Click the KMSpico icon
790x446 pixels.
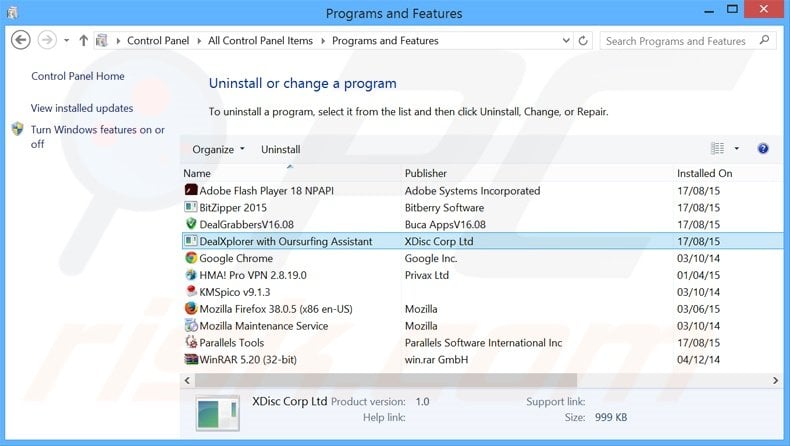pyautogui.click(x=191, y=291)
